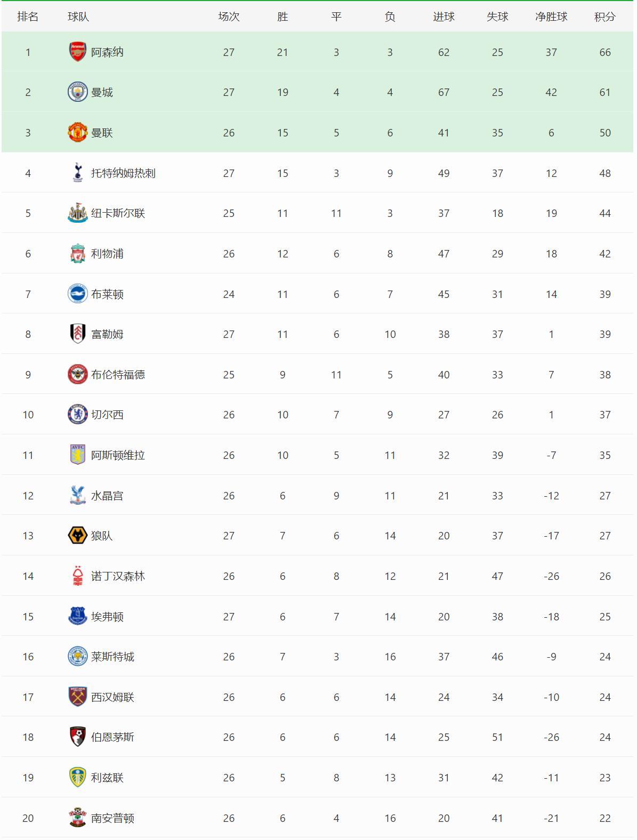Click the Manchester United crest icon
Screen dimensions: 637x840
coord(78,133)
